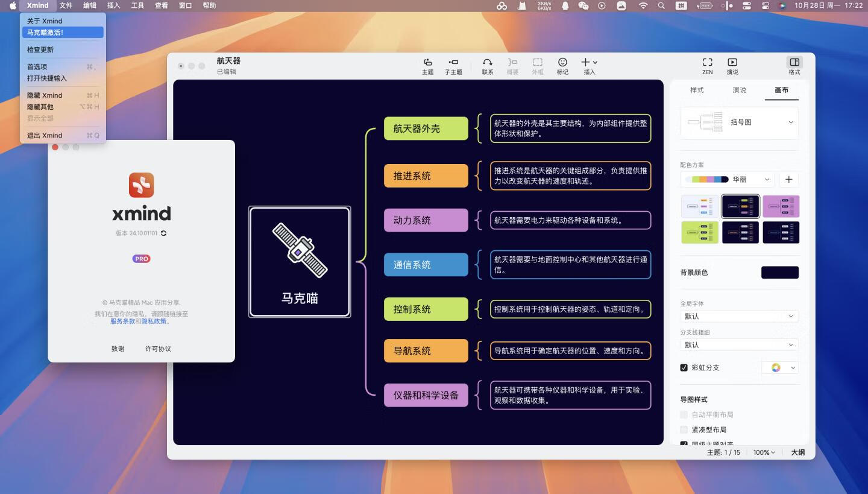Click the 主题 topic toolbar icon
Screen dimensions: 868x494
point(427,62)
